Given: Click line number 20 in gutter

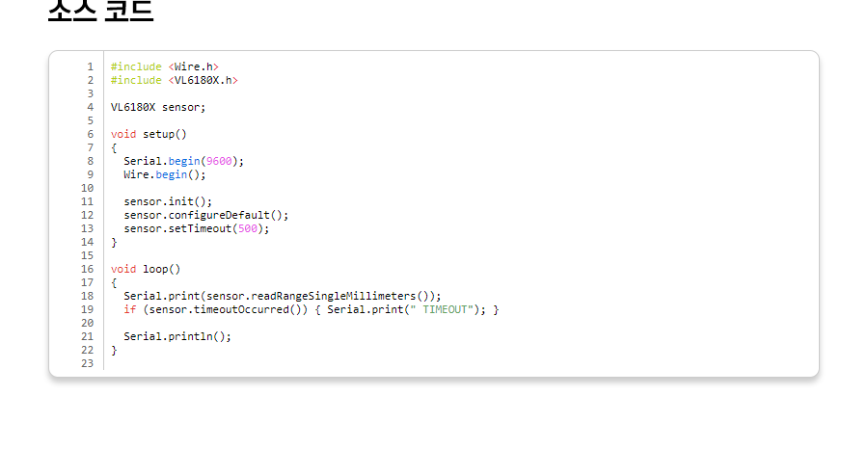Looking at the screenshot, I should pos(87,323).
